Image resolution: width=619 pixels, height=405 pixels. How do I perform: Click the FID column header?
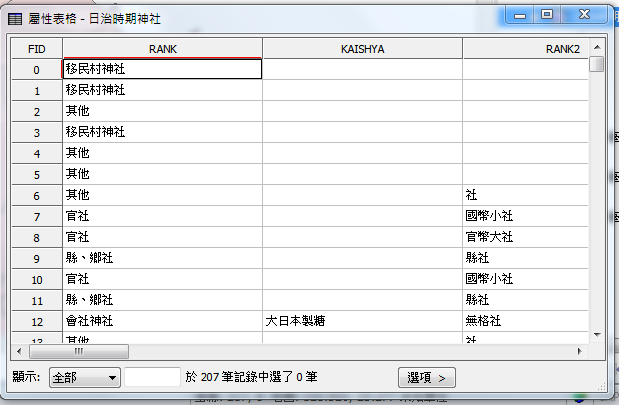click(36, 48)
